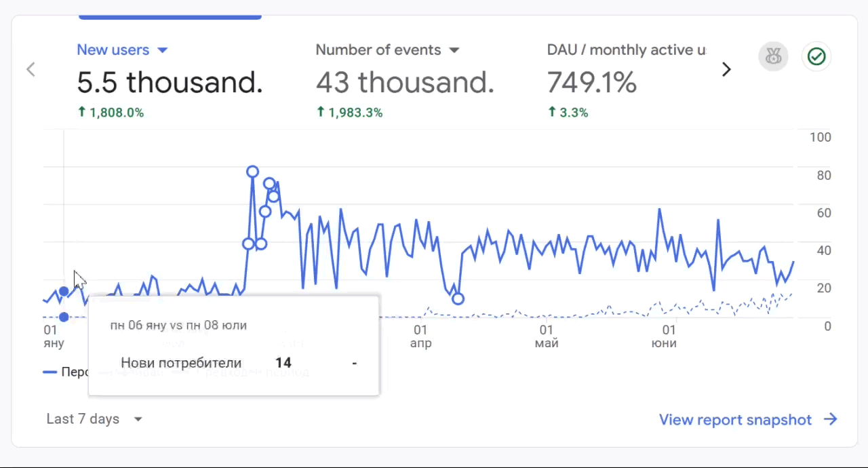Show next metrics with right chevron
This screenshot has width=868, height=468.
coord(726,69)
